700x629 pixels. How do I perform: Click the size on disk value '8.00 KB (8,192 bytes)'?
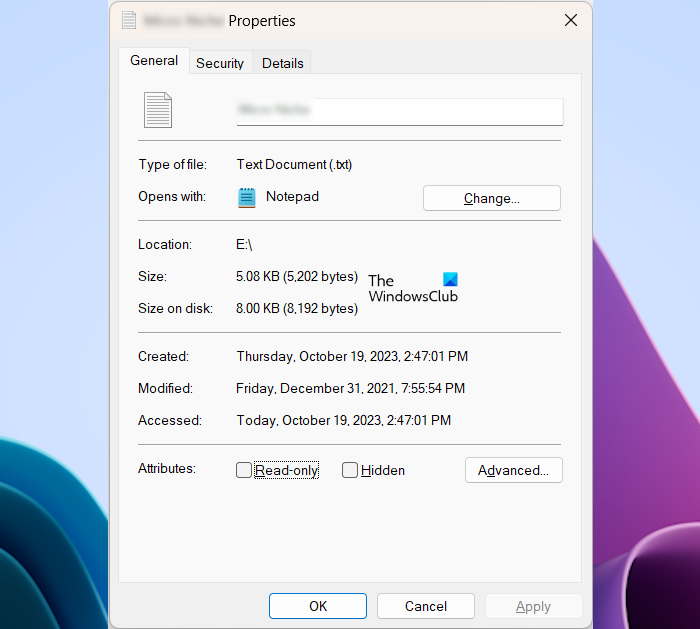[x=297, y=308]
